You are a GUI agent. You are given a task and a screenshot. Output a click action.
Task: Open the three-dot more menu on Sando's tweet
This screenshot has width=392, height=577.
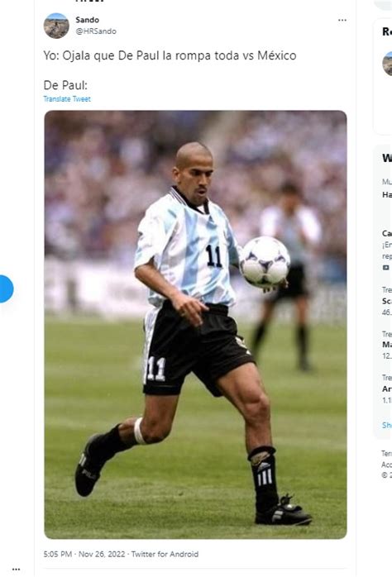[x=342, y=20]
